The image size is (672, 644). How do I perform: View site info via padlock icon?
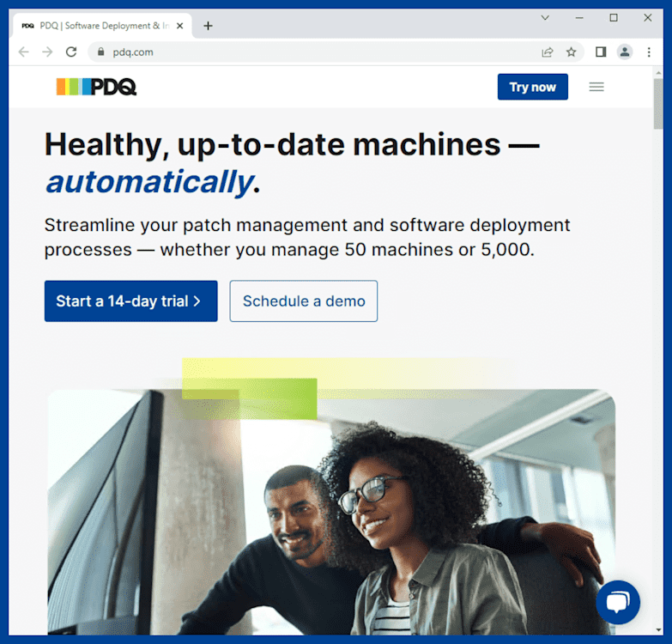(x=100, y=52)
